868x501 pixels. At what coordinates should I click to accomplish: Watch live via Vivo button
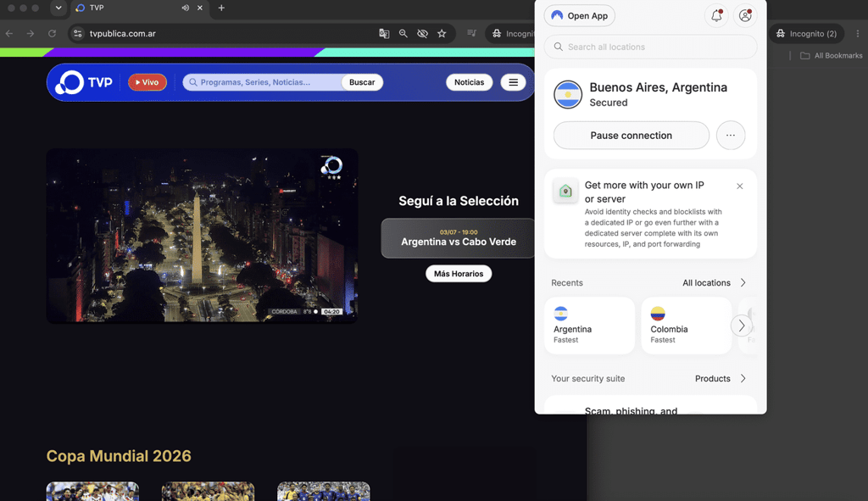[x=147, y=82]
